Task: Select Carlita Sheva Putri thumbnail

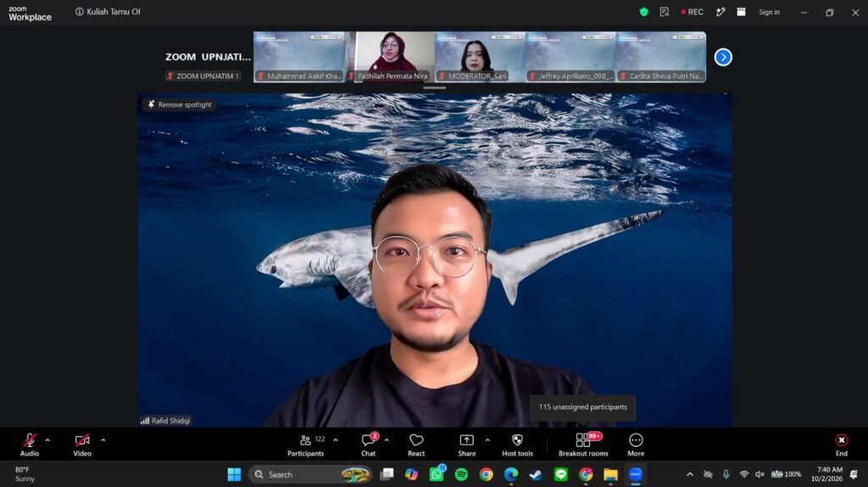Action: click(660, 57)
